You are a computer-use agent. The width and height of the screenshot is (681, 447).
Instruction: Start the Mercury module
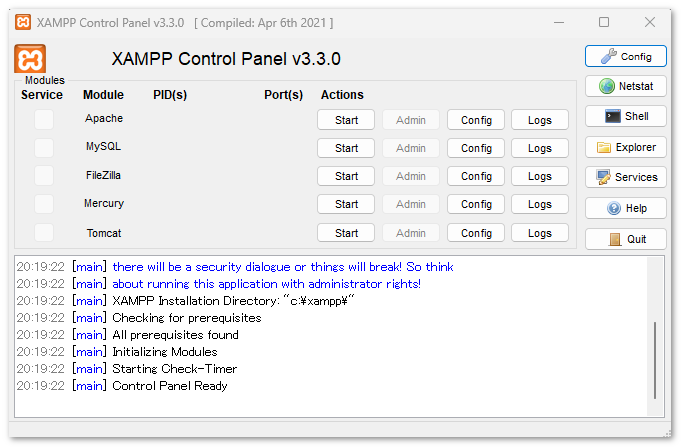pyautogui.click(x=346, y=204)
